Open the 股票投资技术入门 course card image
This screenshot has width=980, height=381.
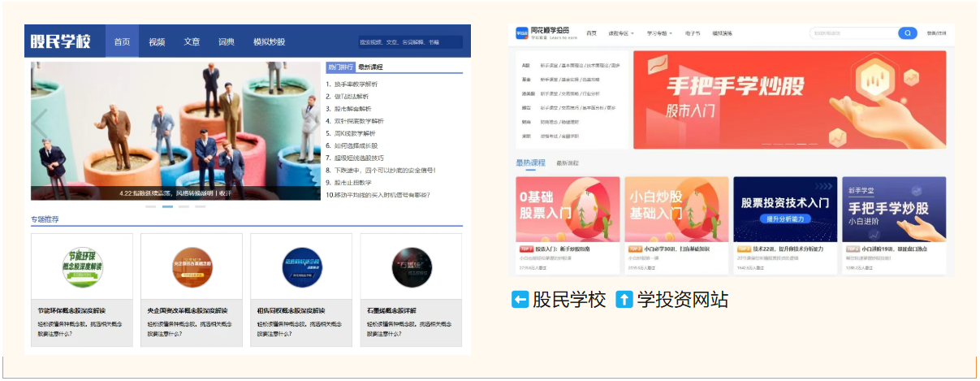(x=785, y=210)
